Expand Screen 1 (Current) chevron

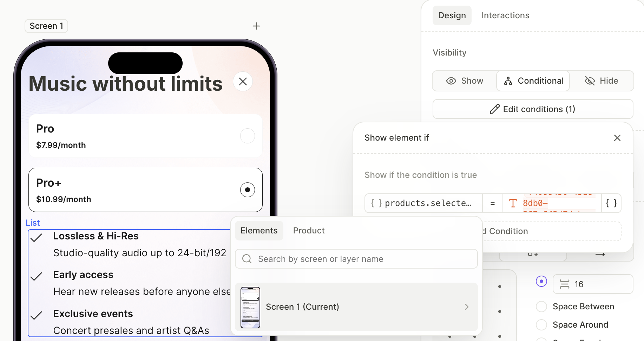point(467,307)
